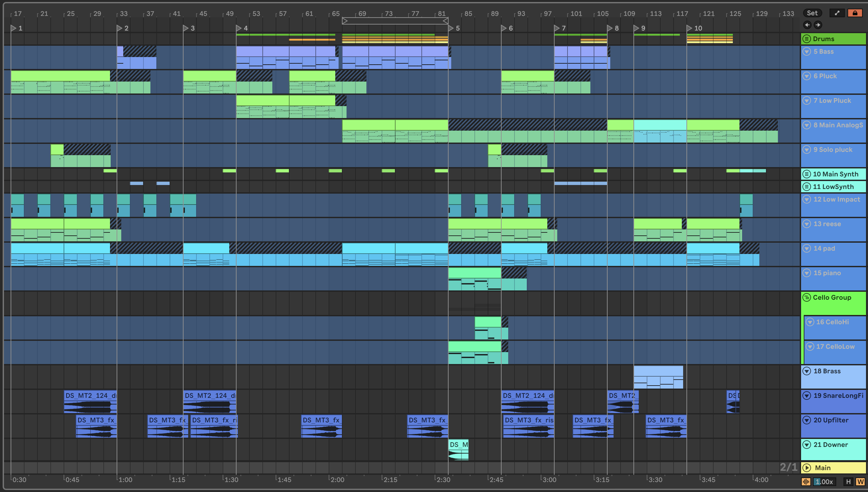The height and width of the screenshot is (492, 868).
Task: Jump to locator 3 marker
Action: coord(186,28)
